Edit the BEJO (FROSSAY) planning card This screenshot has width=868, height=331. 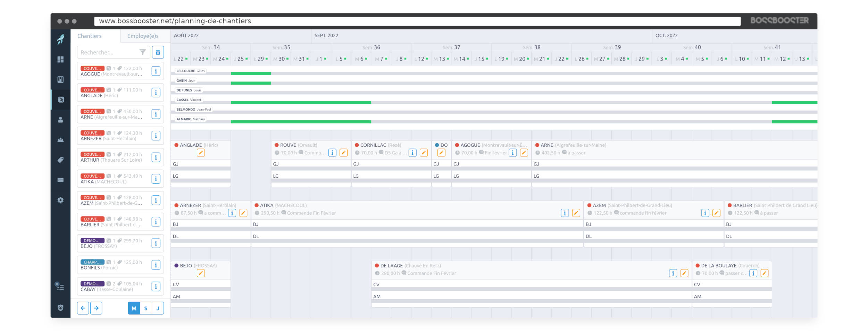(x=201, y=273)
